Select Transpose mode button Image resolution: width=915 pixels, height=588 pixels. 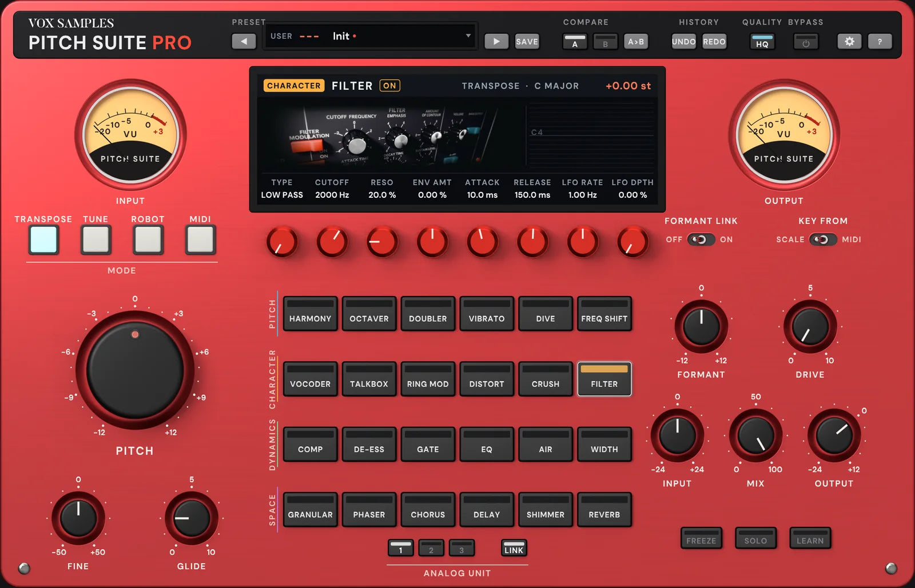point(44,239)
